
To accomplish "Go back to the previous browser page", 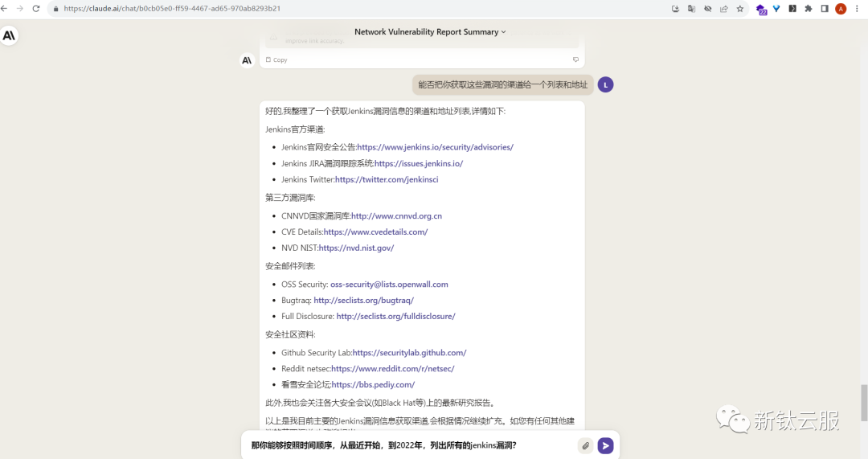I will [5, 9].
